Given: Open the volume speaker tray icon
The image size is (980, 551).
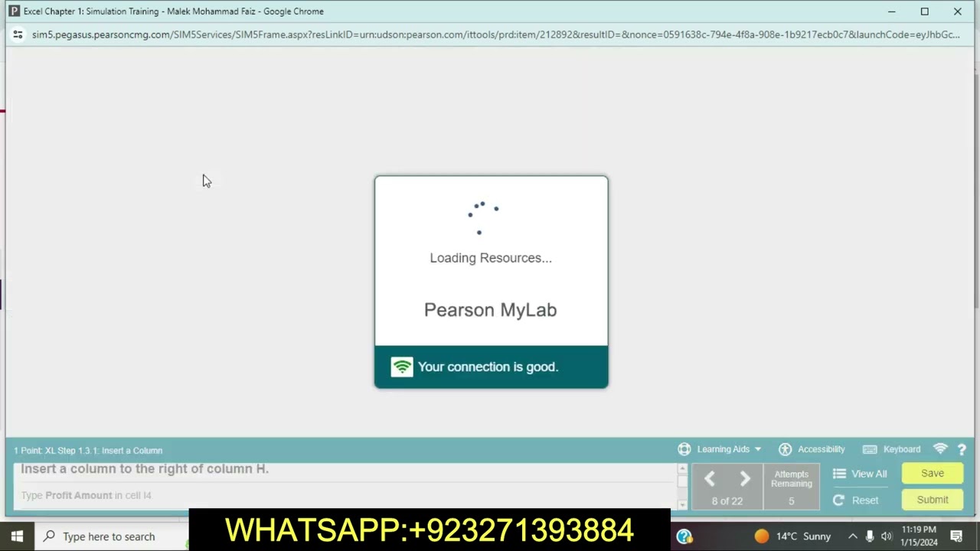Looking at the screenshot, I should point(887,536).
